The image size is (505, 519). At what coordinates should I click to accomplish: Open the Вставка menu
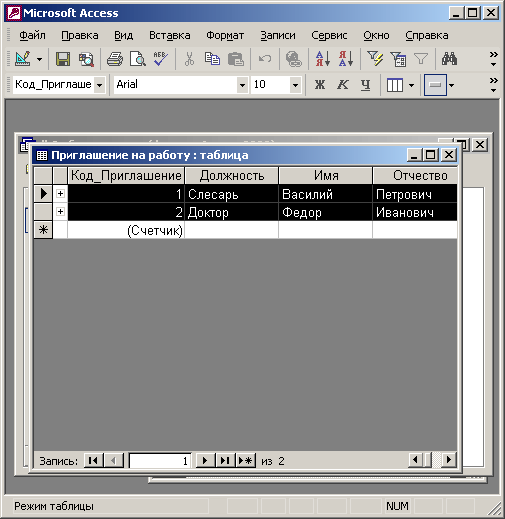tap(170, 35)
